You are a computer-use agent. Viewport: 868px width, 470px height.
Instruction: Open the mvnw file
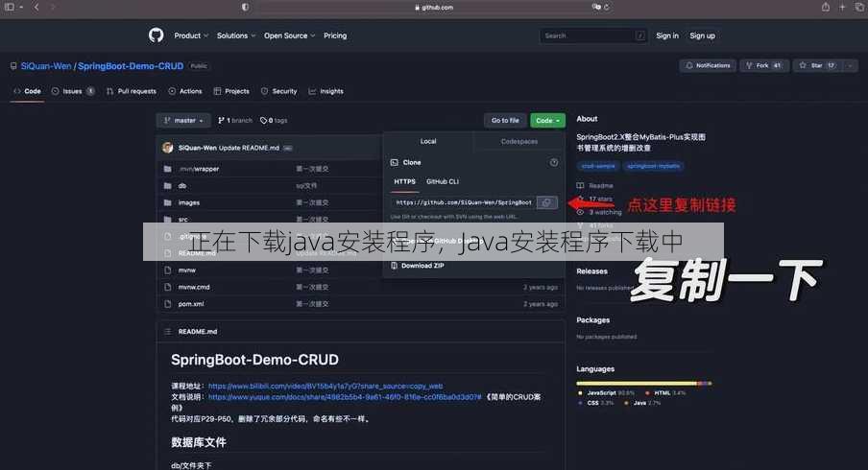click(186, 270)
